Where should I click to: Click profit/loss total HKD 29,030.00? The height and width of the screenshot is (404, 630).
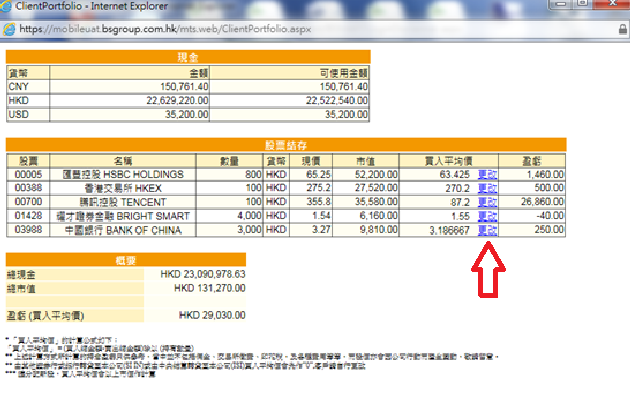tap(212, 315)
